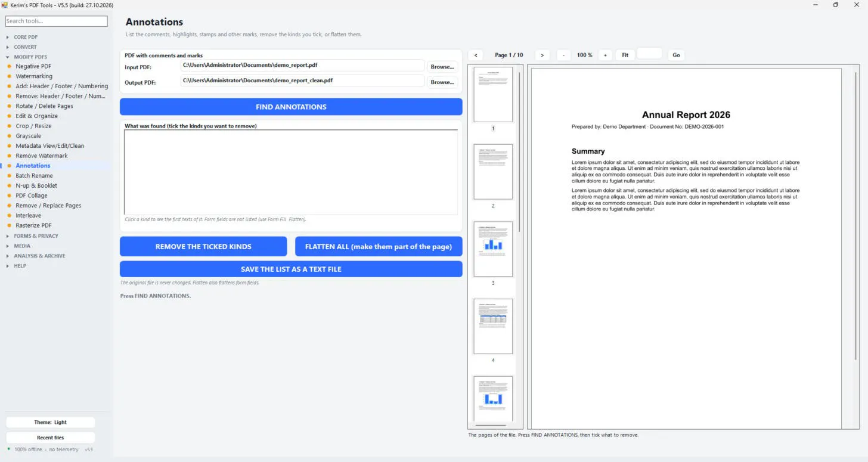Click REMOVE THE TICKED KINDS
Image resolution: width=868 pixels, height=462 pixels.
(203, 247)
